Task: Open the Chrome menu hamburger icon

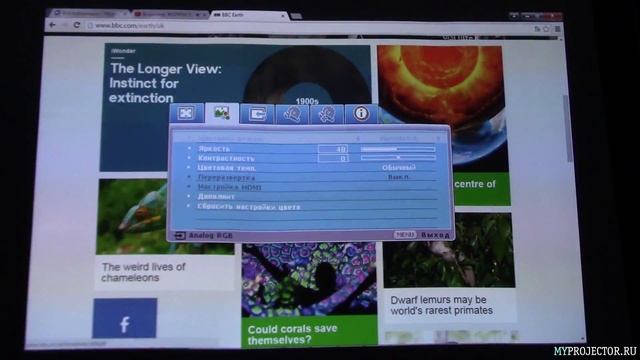Action: click(557, 29)
